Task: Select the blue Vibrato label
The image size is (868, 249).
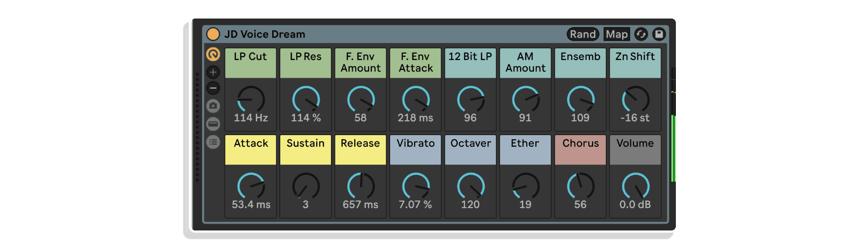Action: pyautogui.click(x=415, y=150)
